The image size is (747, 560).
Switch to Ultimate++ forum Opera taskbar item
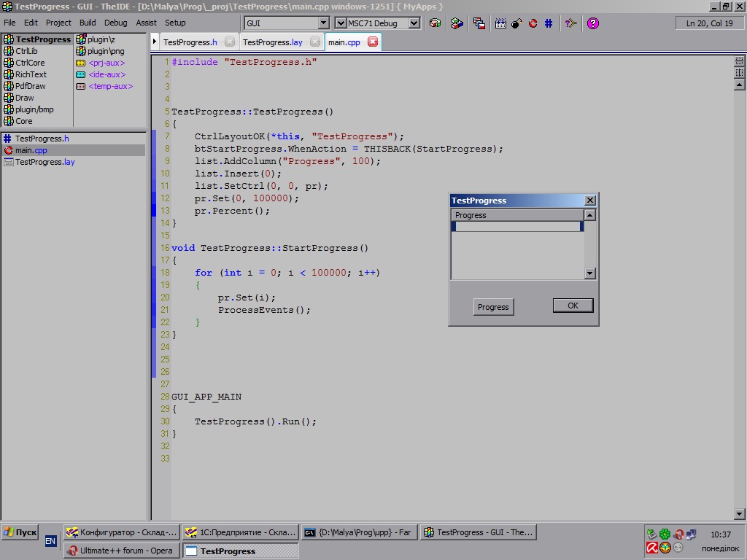[120, 551]
